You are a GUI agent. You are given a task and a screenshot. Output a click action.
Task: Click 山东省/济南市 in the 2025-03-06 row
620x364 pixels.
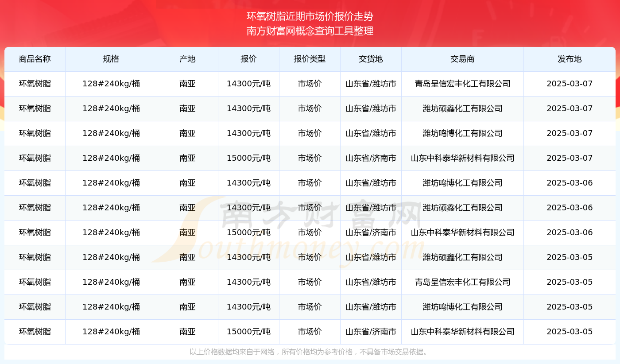coord(371,232)
